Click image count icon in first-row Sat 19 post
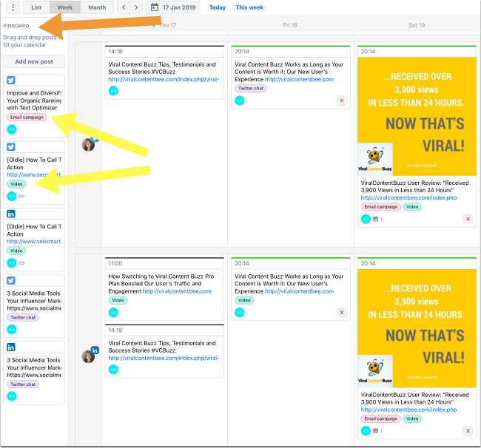 pyautogui.click(x=375, y=219)
